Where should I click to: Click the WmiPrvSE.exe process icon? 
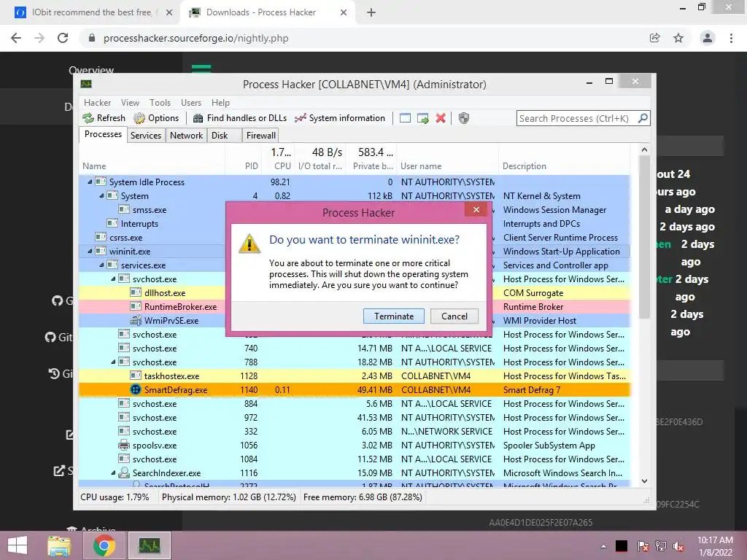click(x=136, y=321)
